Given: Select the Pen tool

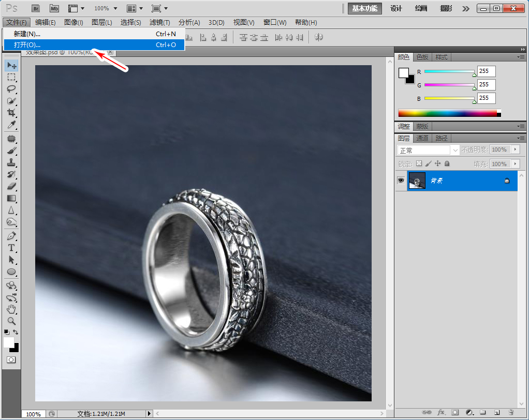Looking at the screenshot, I should tap(11, 236).
